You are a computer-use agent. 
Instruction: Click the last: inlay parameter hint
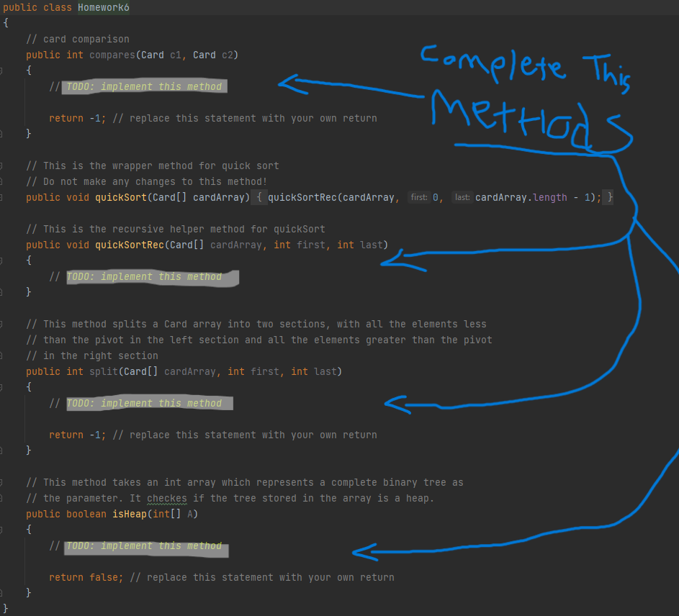[x=462, y=197]
